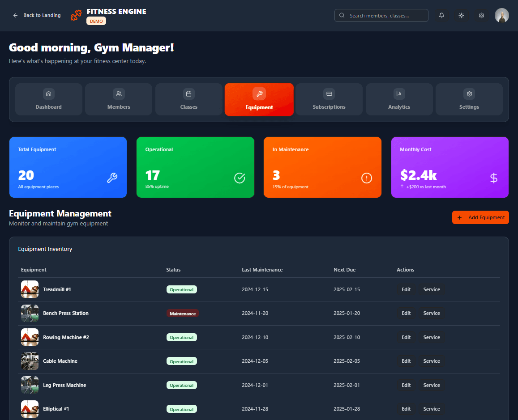Service Rowing Machine #2
Image resolution: width=518 pixels, height=420 pixels.
click(432, 337)
